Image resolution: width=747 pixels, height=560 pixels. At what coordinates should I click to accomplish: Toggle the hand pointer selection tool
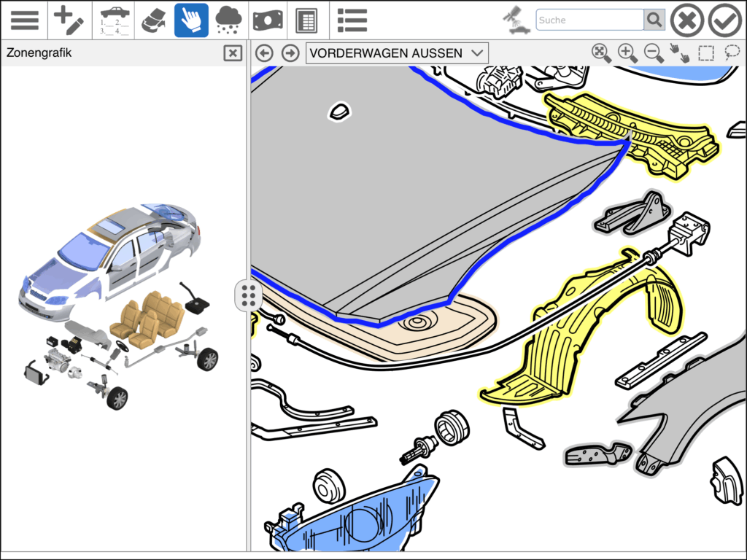tap(191, 20)
